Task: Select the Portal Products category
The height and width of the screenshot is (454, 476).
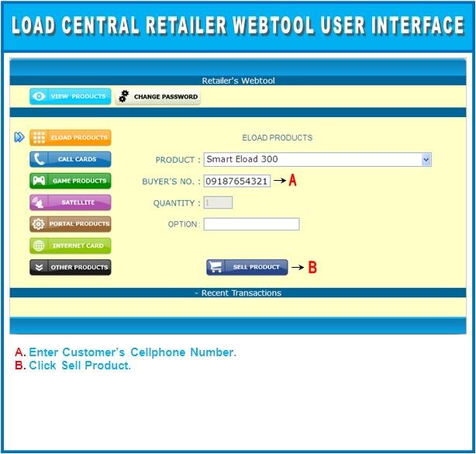Action: pyautogui.click(x=70, y=224)
